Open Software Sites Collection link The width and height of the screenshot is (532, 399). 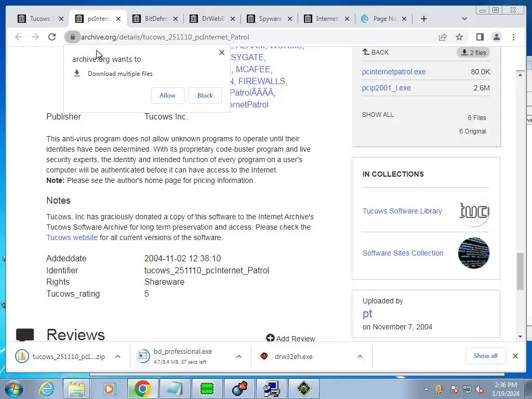point(403,253)
